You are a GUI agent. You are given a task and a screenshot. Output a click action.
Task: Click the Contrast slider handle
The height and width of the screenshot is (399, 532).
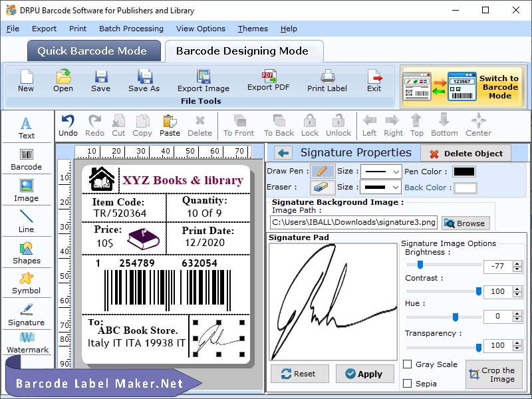click(478, 291)
